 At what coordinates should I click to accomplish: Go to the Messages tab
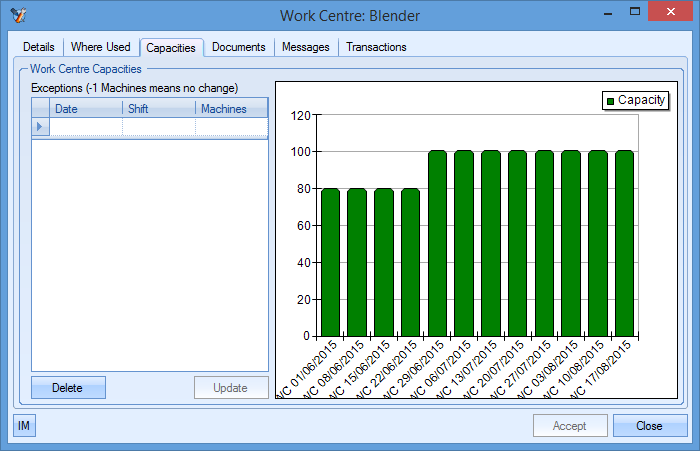(x=306, y=47)
